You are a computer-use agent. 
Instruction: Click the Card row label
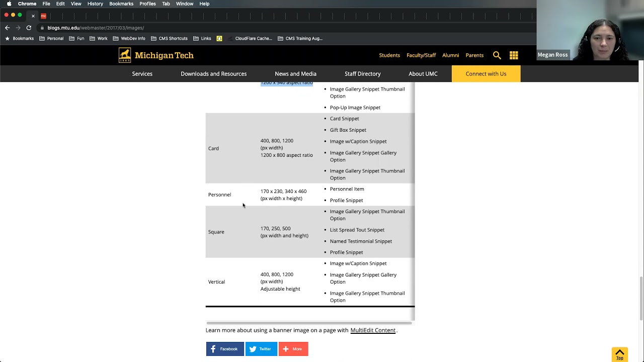[x=213, y=148]
